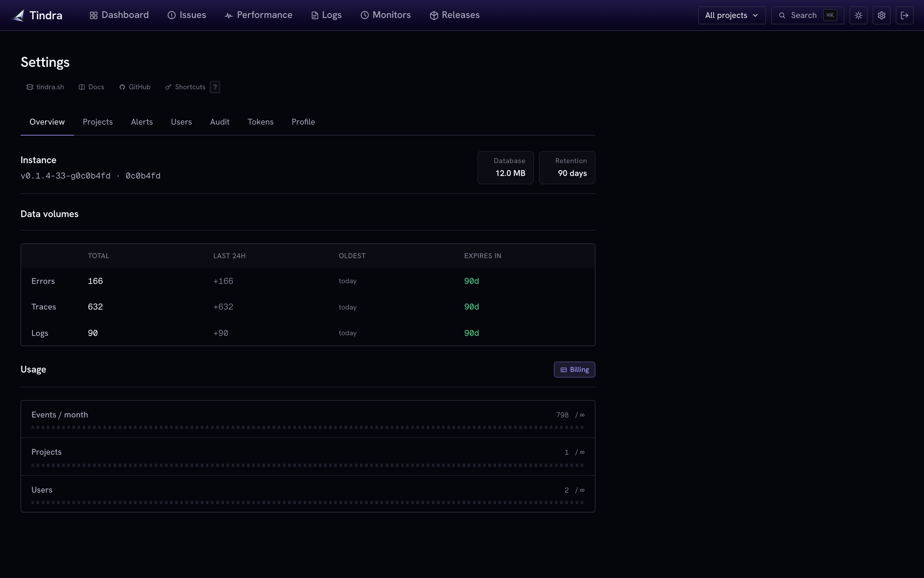Switch to the Users tab

coord(181,122)
